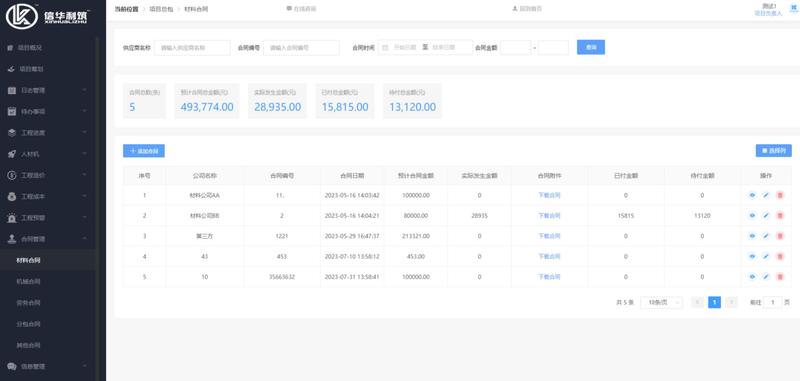Edit the contract numbered 1221

tap(766, 236)
